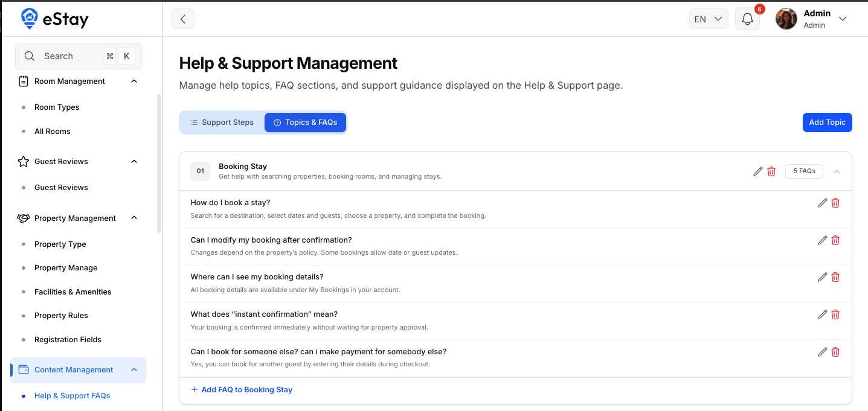The width and height of the screenshot is (868, 411).
Task: Switch to the Support Steps tab
Action: [222, 123]
